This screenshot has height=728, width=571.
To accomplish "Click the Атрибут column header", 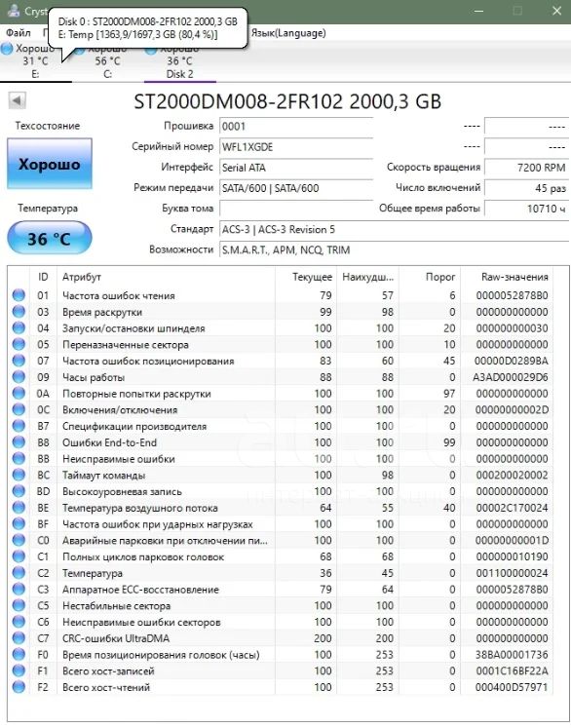I will click(x=82, y=277).
